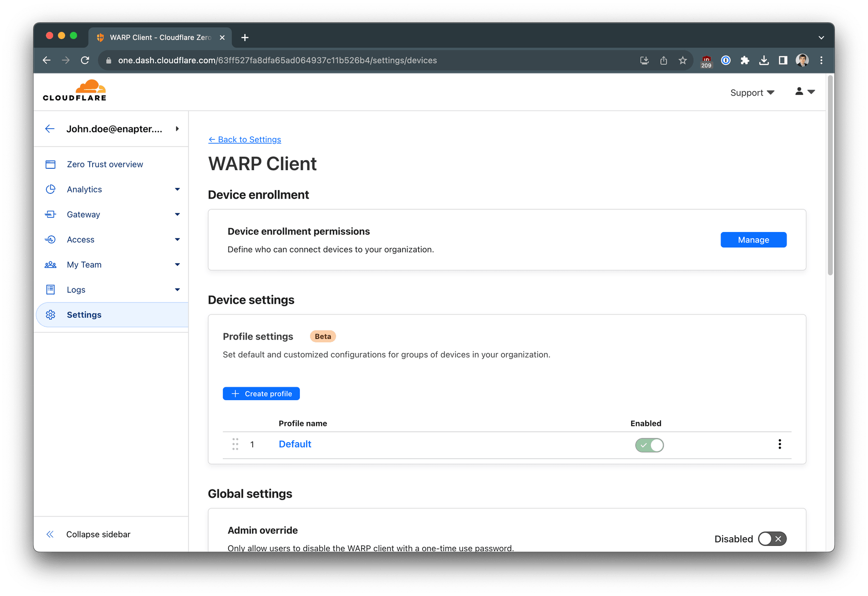
Task: Click the Logs sidebar icon
Action: tap(51, 289)
